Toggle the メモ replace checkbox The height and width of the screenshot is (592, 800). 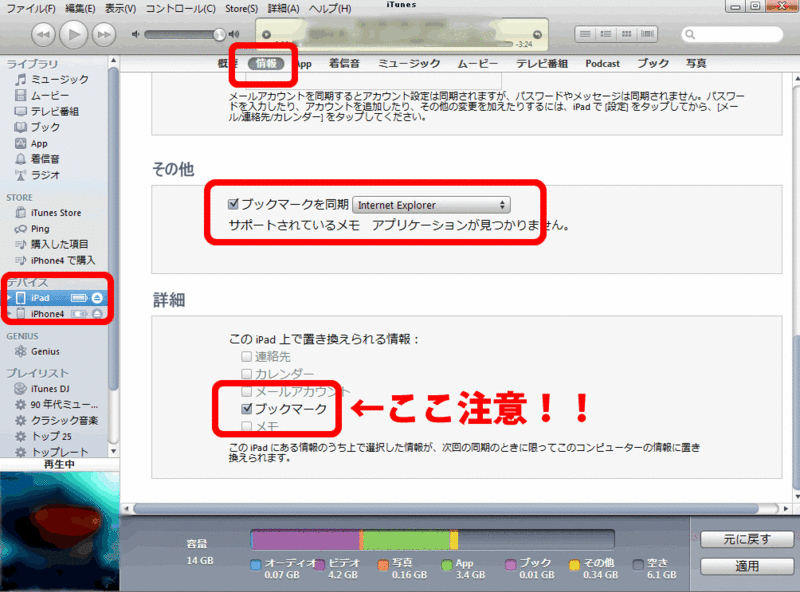click(246, 426)
